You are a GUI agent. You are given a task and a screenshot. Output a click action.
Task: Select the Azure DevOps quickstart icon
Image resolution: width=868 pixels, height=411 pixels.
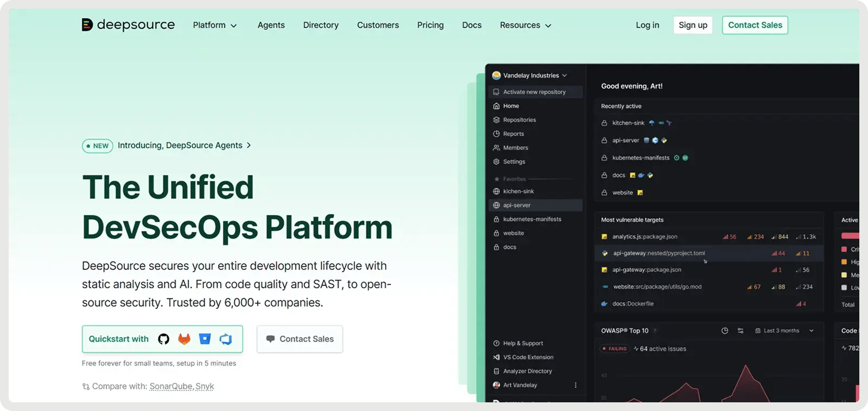[x=226, y=339]
